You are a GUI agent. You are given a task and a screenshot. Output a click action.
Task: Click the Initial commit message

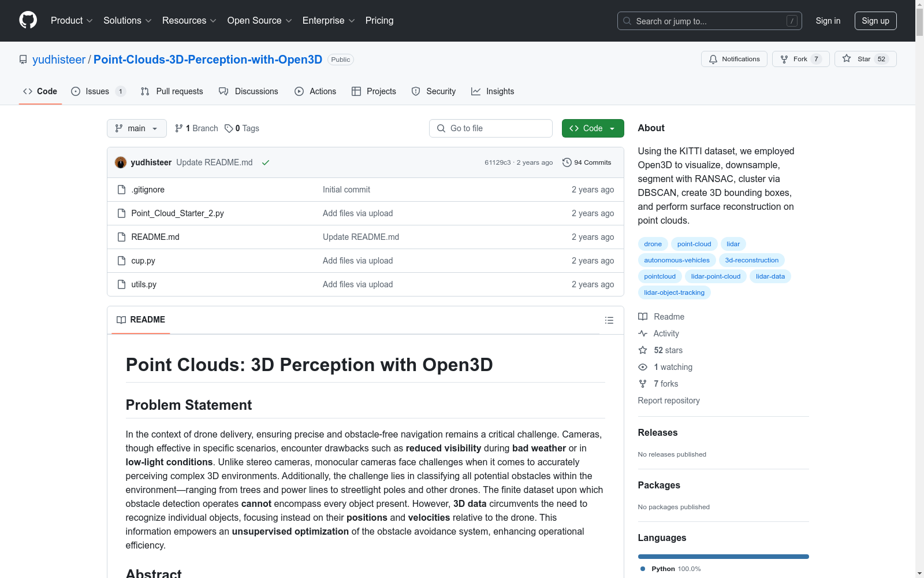[x=346, y=190]
